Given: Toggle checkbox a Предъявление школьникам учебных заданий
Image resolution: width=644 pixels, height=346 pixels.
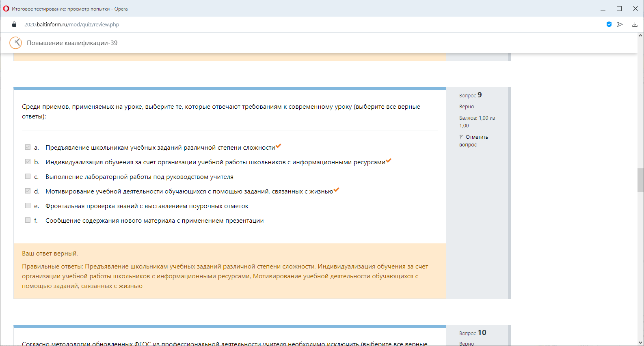Looking at the screenshot, I should click(28, 147).
